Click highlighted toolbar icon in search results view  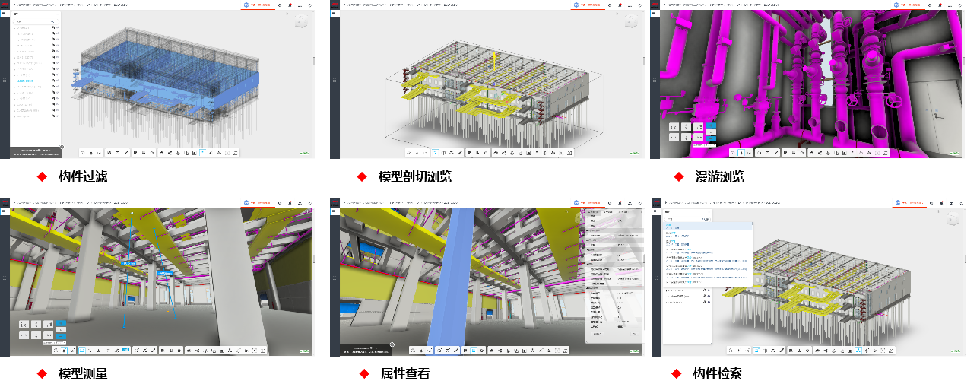click(x=858, y=351)
